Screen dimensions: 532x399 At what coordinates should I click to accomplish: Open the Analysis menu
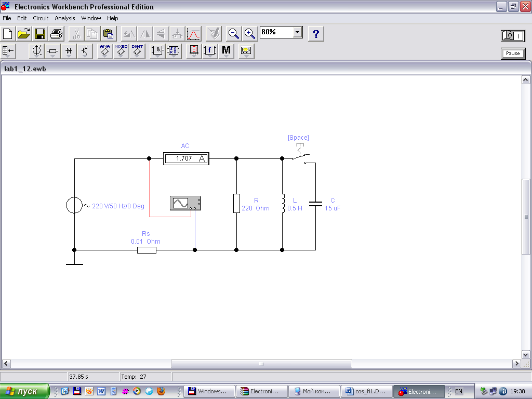pyautogui.click(x=65, y=18)
